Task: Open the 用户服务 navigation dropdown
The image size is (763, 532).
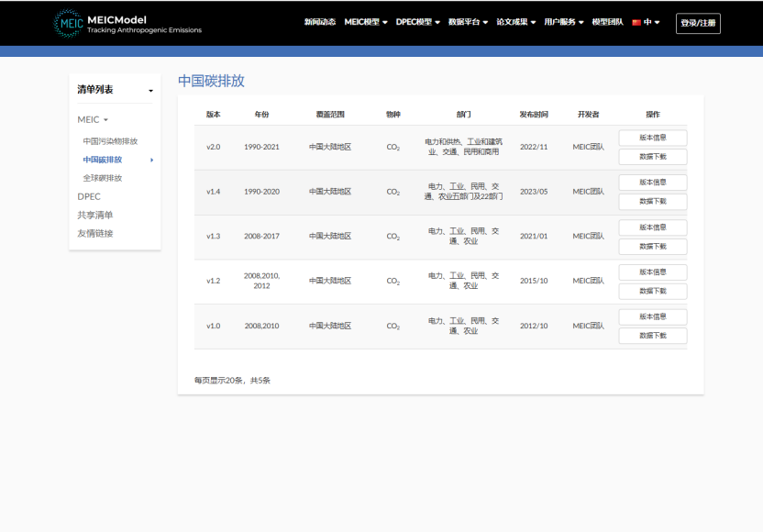Action: pos(564,23)
